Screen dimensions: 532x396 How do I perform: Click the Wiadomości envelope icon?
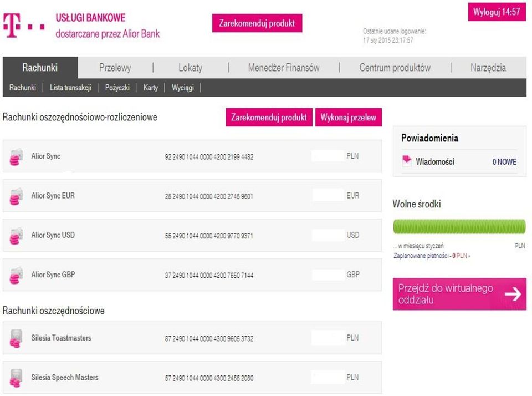[x=406, y=161]
